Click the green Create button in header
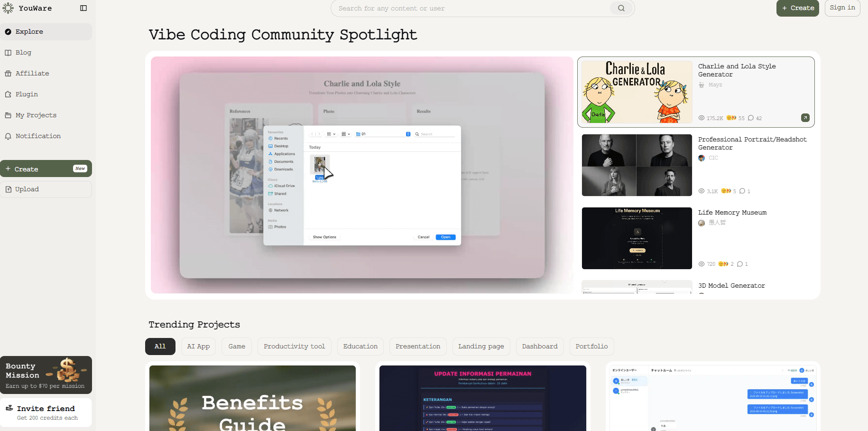This screenshot has width=868, height=431. 797,8
